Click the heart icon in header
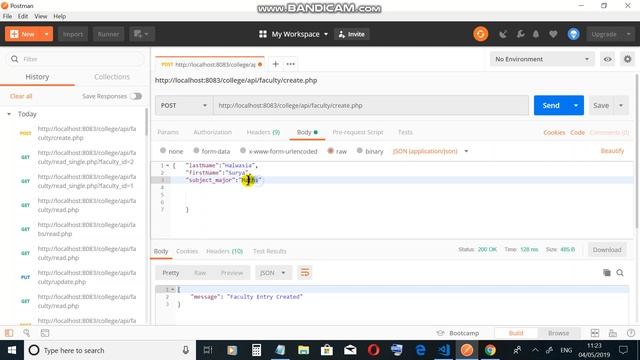Image resolution: width=640 pixels, height=360 pixels. tap(553, 34)
